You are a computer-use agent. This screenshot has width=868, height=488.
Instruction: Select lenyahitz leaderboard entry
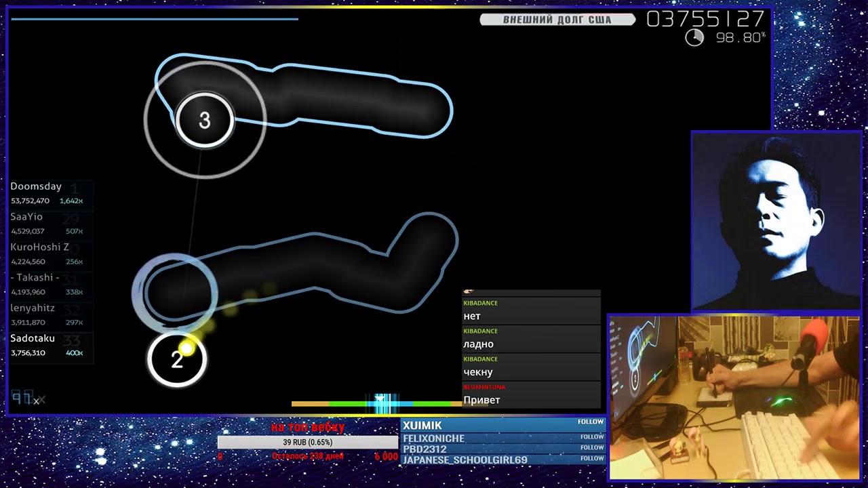tap(50, 315)
